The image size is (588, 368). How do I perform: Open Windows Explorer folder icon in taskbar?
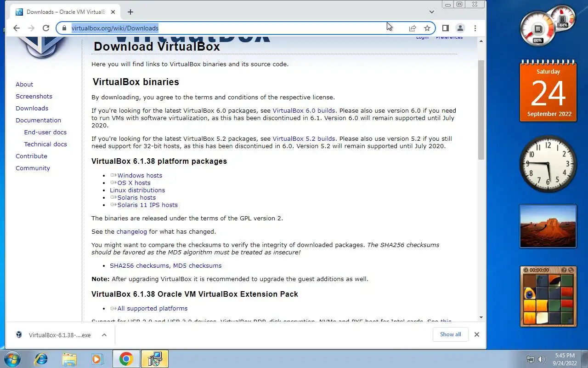(69, 359)
